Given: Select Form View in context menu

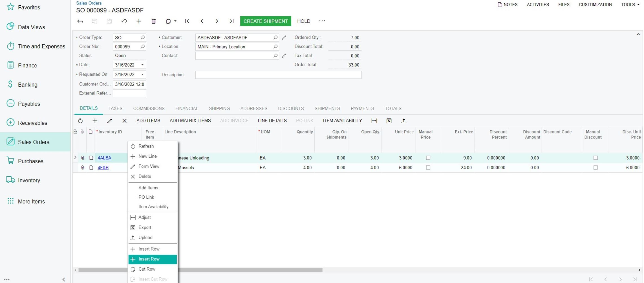Looking at the screenshot, I should pos(153,166).
